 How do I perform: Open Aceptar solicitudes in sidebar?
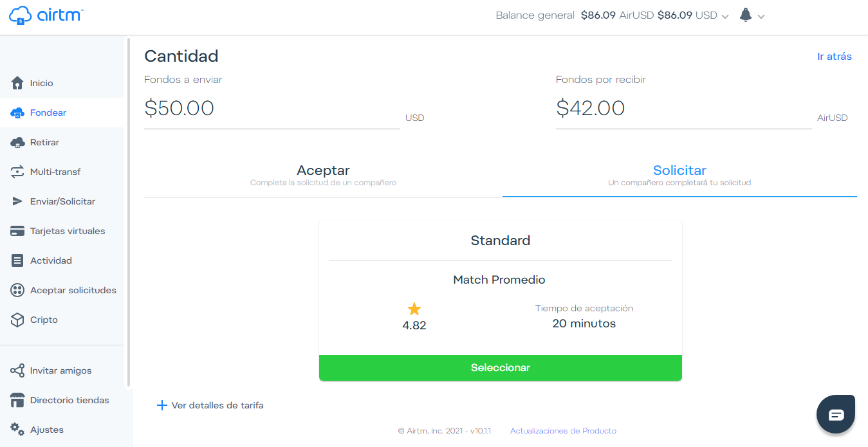click(x=73, y=290)
